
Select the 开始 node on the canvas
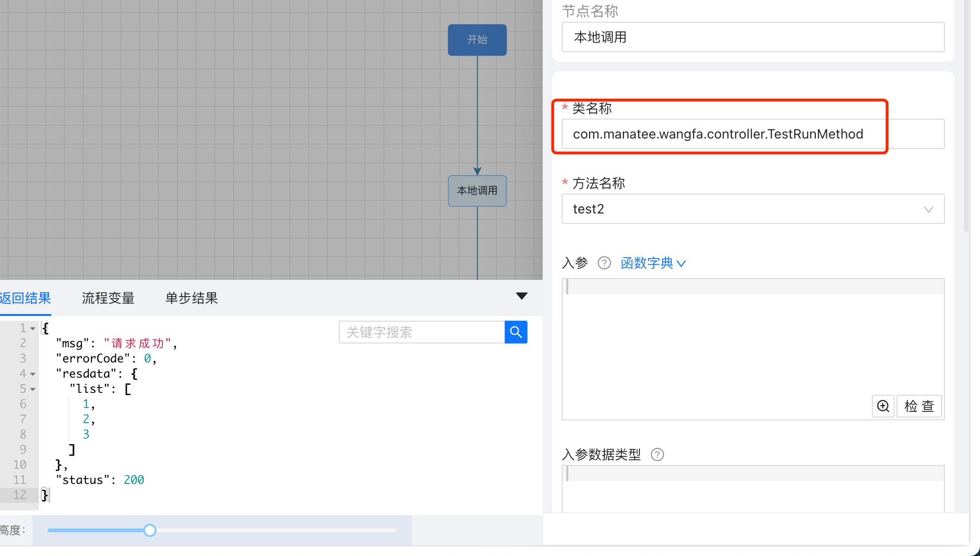[x=477, y=40]
